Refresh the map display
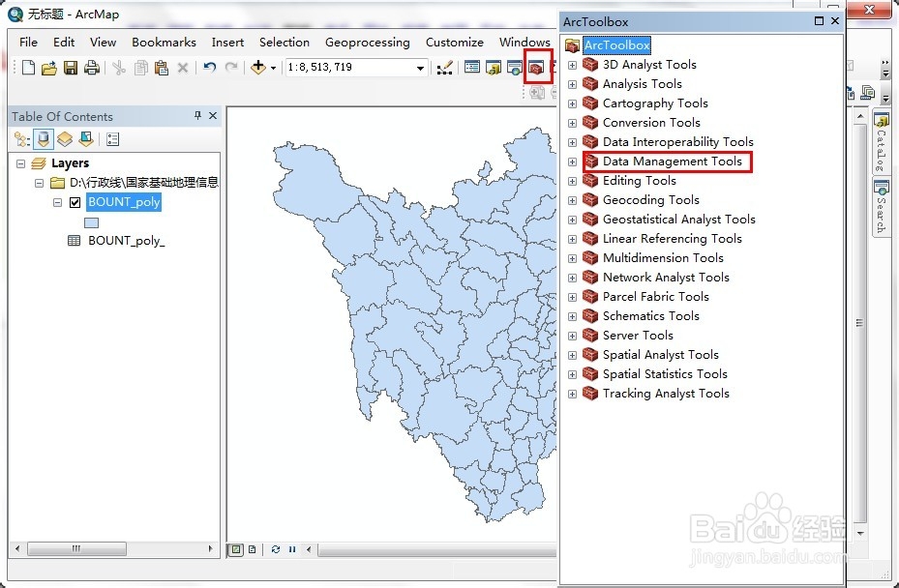The image size is (899, 588). coord(276,549)
